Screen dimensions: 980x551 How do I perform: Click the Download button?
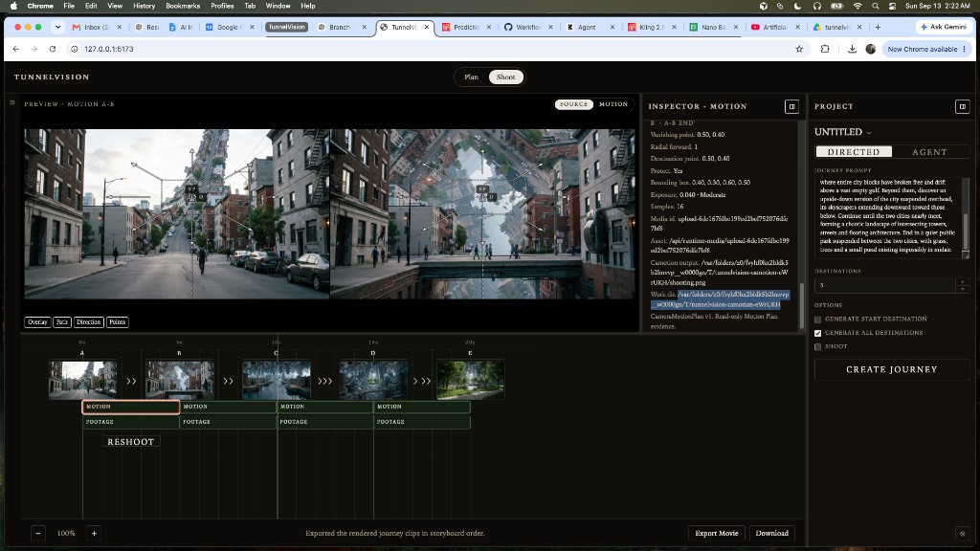pos(771,533)
